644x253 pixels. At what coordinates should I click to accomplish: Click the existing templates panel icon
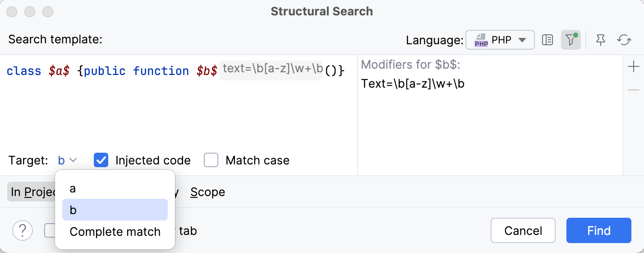point(547,40)
